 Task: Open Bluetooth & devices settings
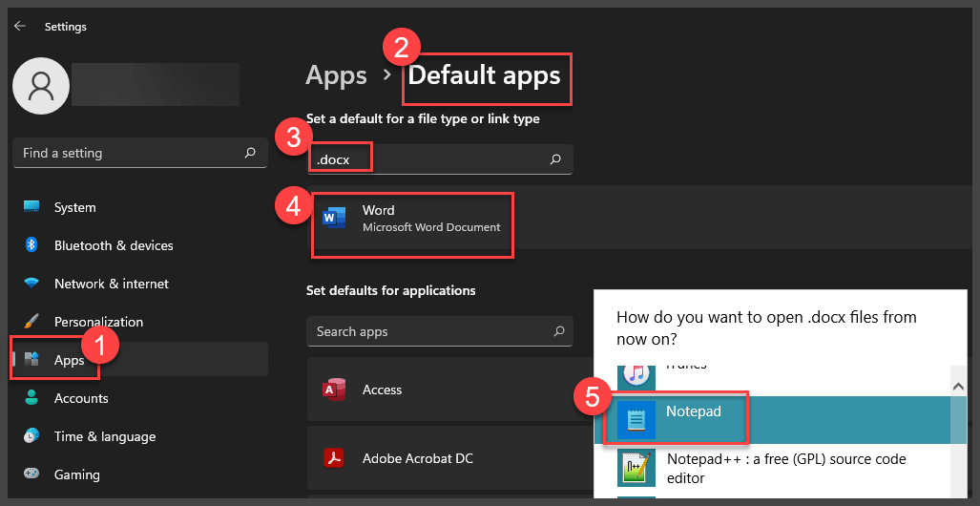point(140,245)
